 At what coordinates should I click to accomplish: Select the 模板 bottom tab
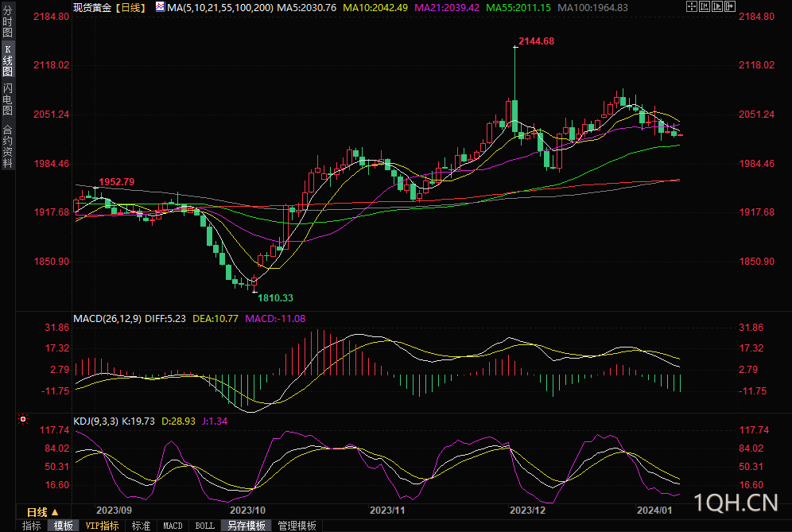(63, 526)
